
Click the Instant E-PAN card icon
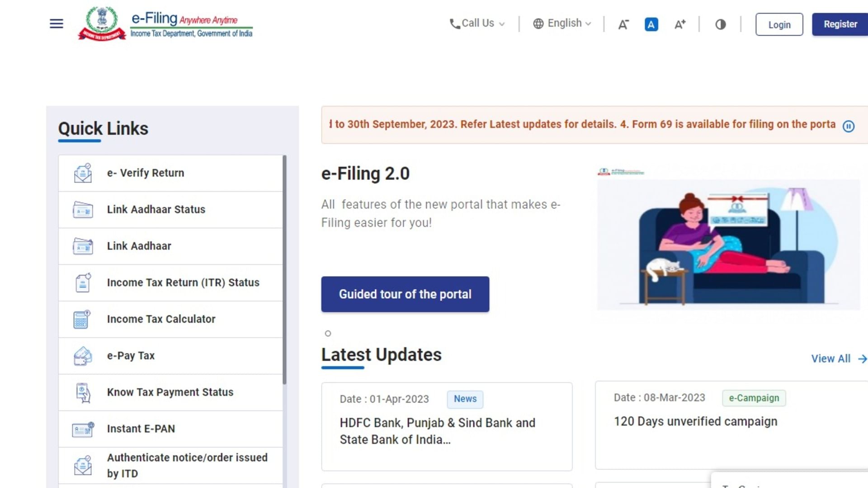click(82, 428)
